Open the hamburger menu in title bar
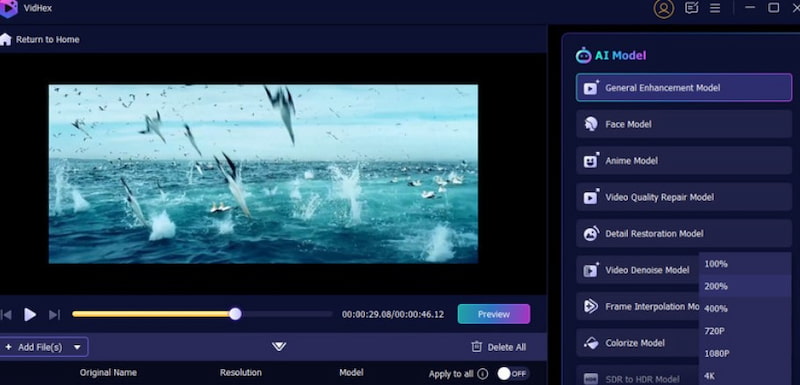Image resolution: width=800 pixels, height=385 pixels. pyautogui.click(x=715, y=8)
